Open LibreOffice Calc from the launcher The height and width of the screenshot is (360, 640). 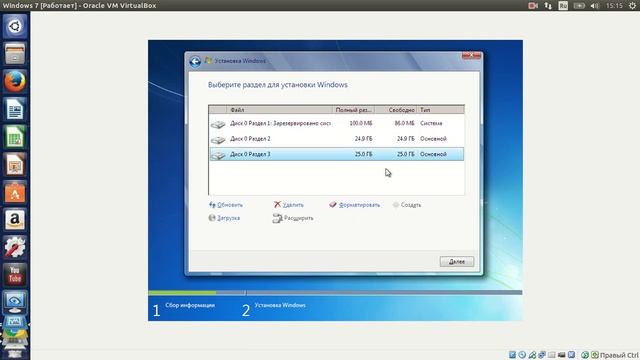(x=15, y=137)
